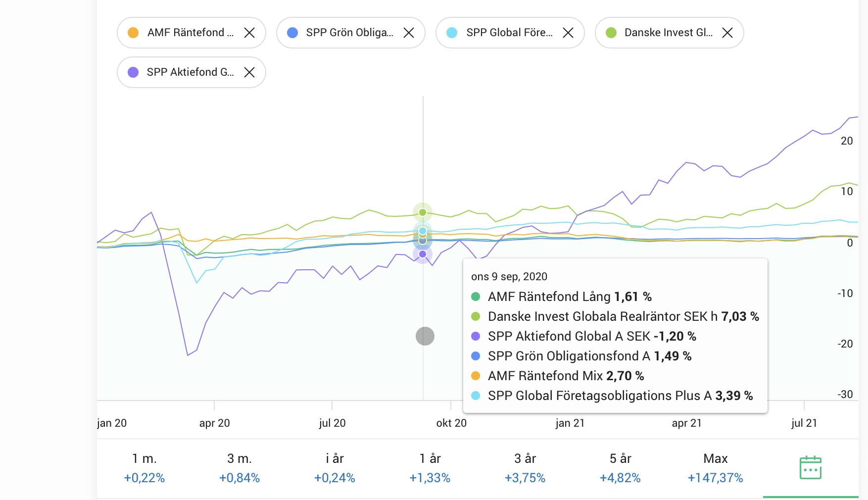Select the 1 m. time period tab
Image resolution: width=868 pixels, height=500 pixels.
pos(144,468)
